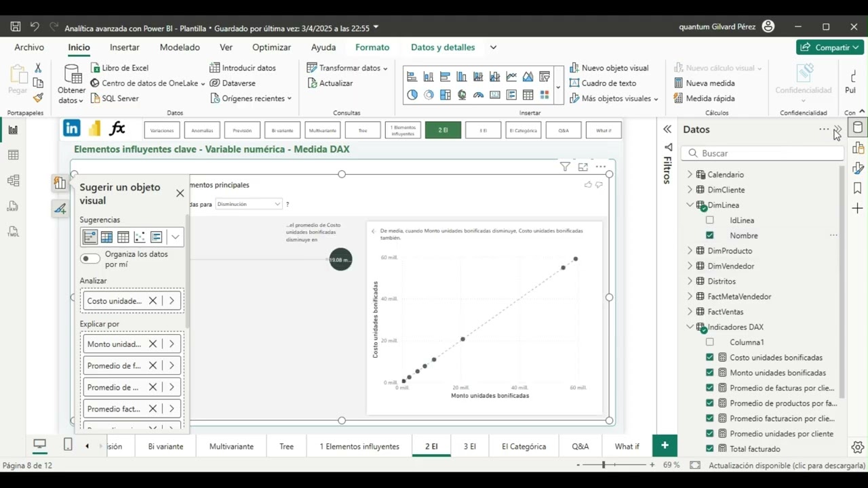Check the Columna1 field checkbox
Screen dimensions: 868x488
[710, 342]
